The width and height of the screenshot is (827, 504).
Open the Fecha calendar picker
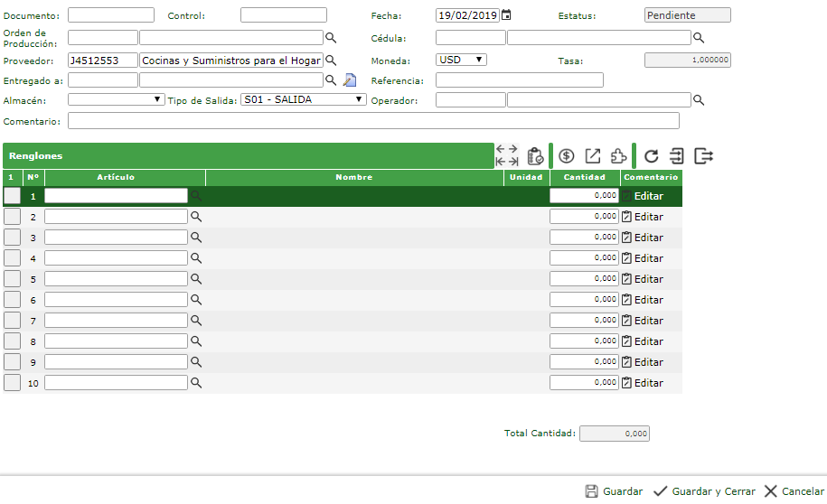pyautogui.click(x=506, y=14)
